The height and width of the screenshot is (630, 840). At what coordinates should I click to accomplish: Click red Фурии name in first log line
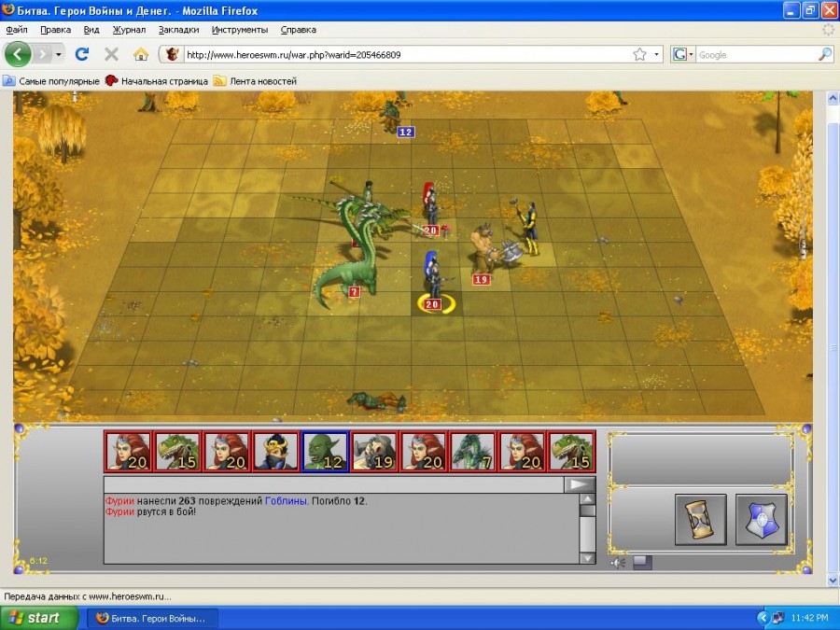pyautogui.click(x=119, y=501)
